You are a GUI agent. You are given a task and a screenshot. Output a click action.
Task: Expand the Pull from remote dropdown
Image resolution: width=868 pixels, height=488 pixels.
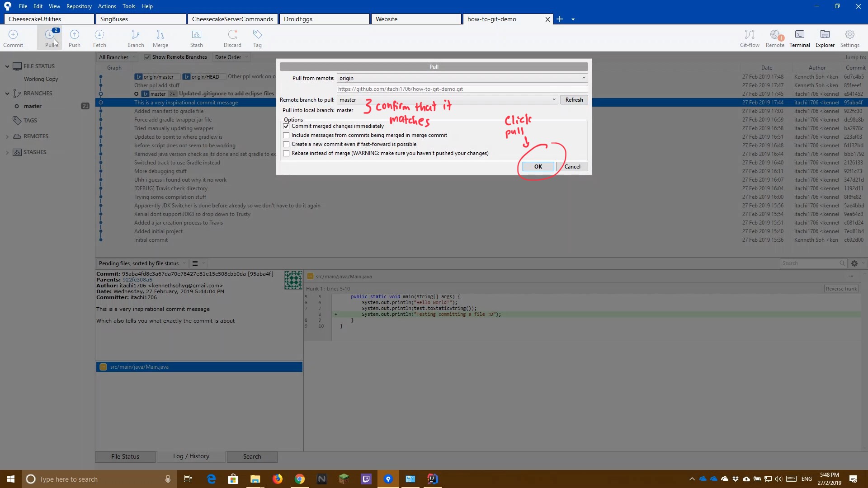coord(583,77)
